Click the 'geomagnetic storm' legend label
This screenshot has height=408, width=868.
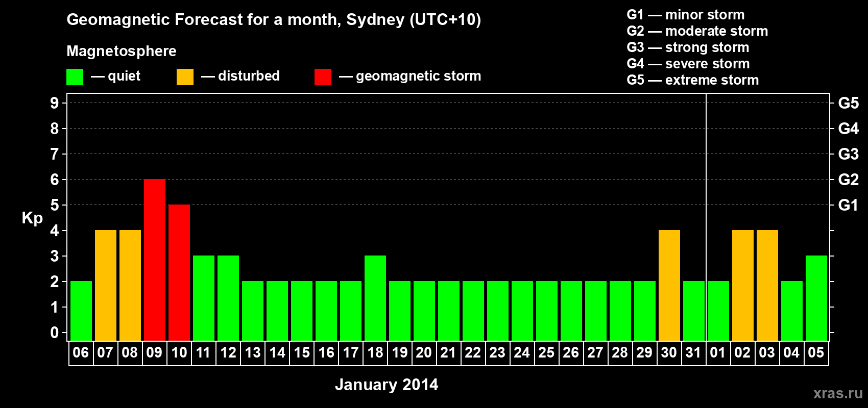tap(419, 76)
